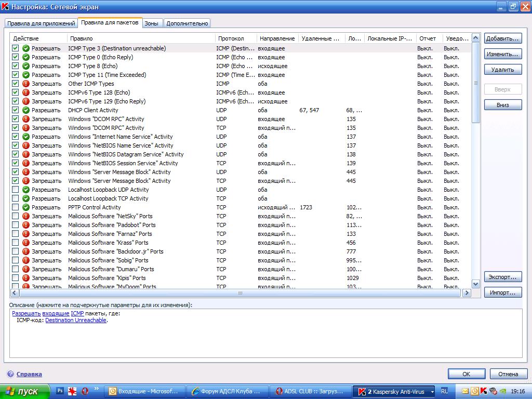Open the "Справка" help link
The image size is (532, 399).
pos(29,374)
